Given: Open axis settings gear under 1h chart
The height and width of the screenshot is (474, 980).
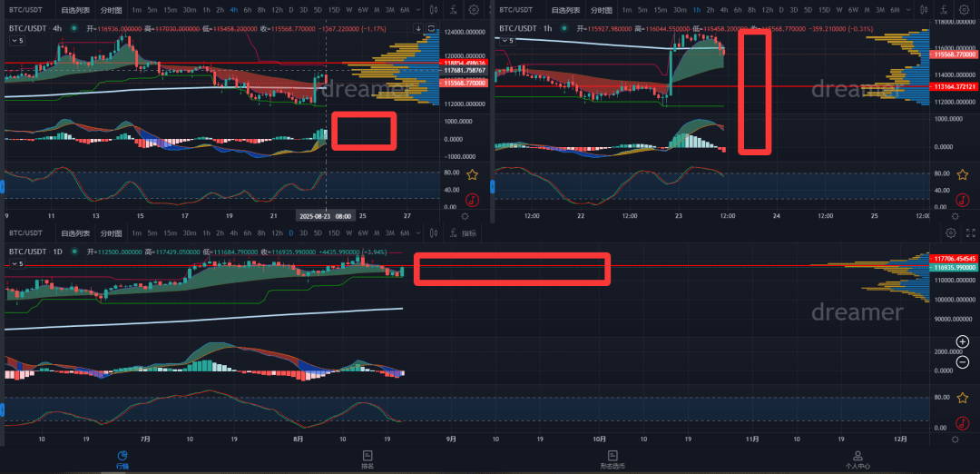Looking at the screenshot, I should click(x=955, y=216).
